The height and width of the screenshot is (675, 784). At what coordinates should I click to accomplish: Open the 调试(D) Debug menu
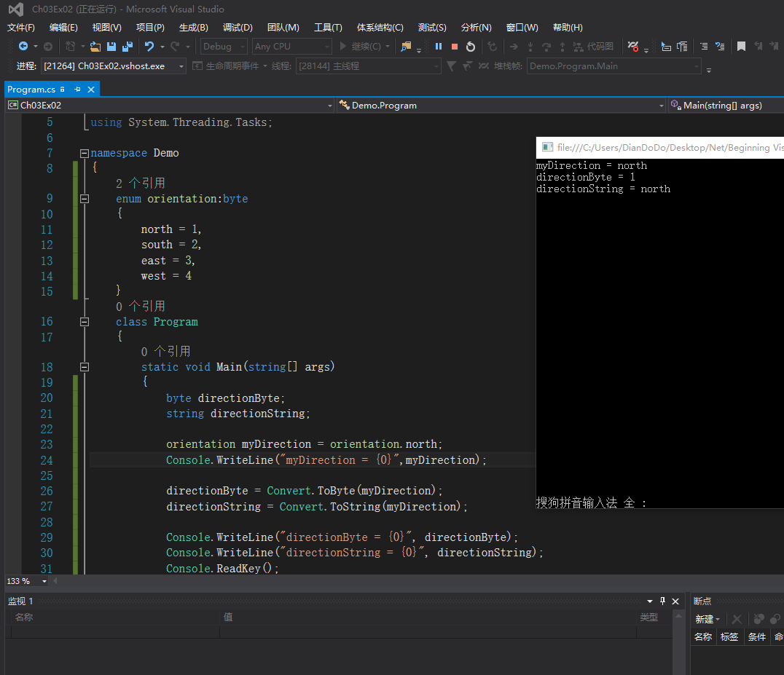(238, 28)
